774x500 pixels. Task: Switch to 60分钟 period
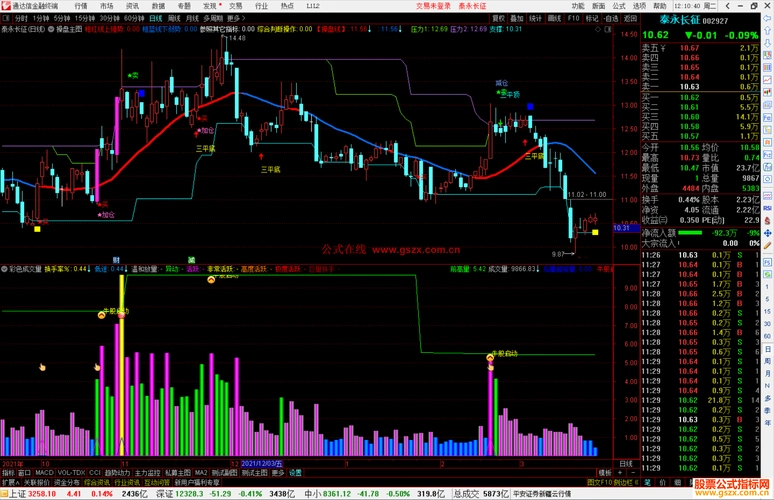131,18
